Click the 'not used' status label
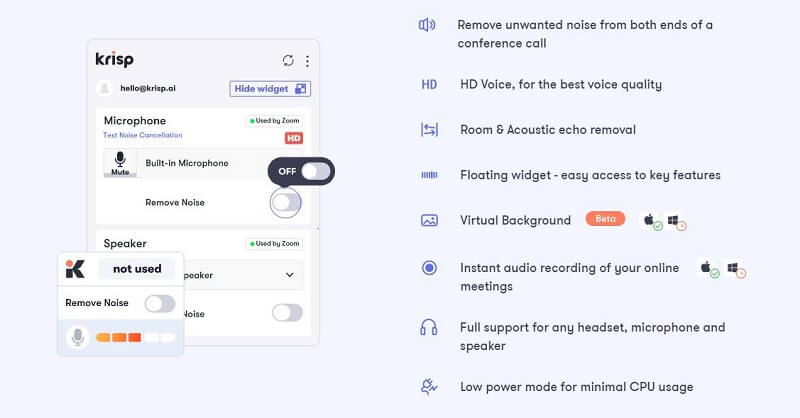Viewport: 800px width, 418px height. click(137, 268)
